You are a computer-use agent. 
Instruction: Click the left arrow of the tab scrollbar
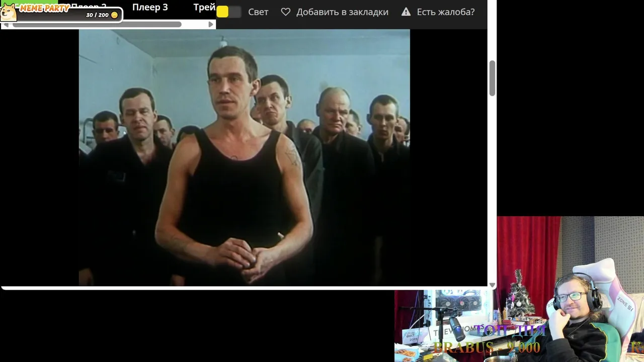(6, 24)
